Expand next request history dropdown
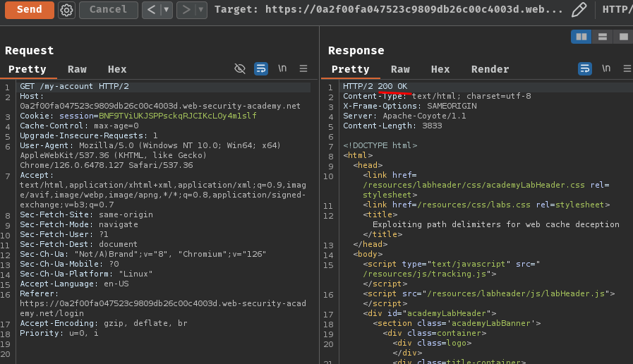This screenshot has height=364, width=633. coord(200,10)
